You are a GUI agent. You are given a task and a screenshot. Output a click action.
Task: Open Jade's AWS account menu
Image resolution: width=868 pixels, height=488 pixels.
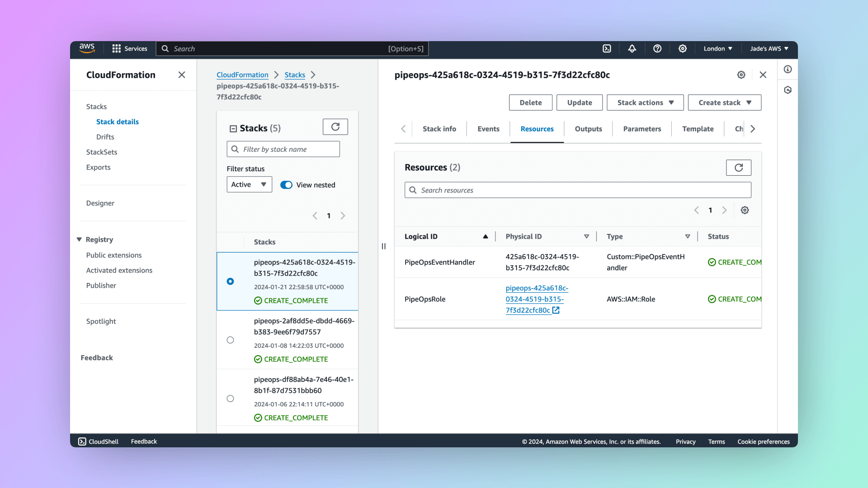point(769,48)
